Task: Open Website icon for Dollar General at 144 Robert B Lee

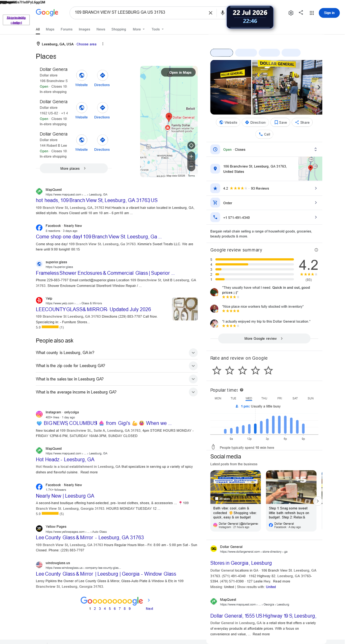Action: pyautogui.click(x=82, y=140)
